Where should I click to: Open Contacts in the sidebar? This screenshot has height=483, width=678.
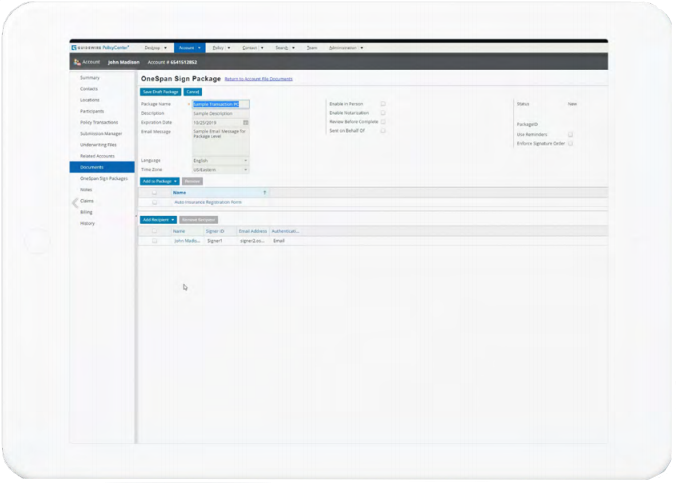[x=89, y=89]
